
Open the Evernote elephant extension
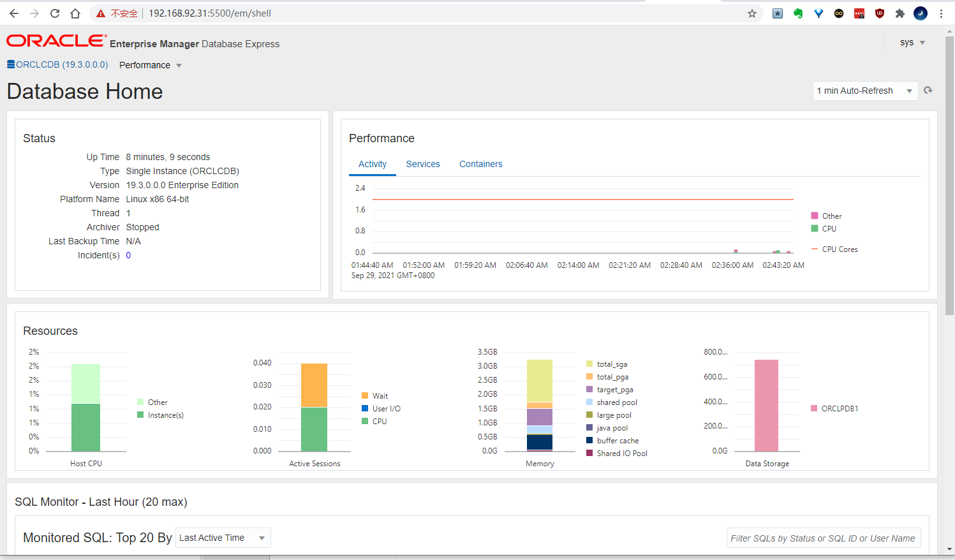pos(798,13)
